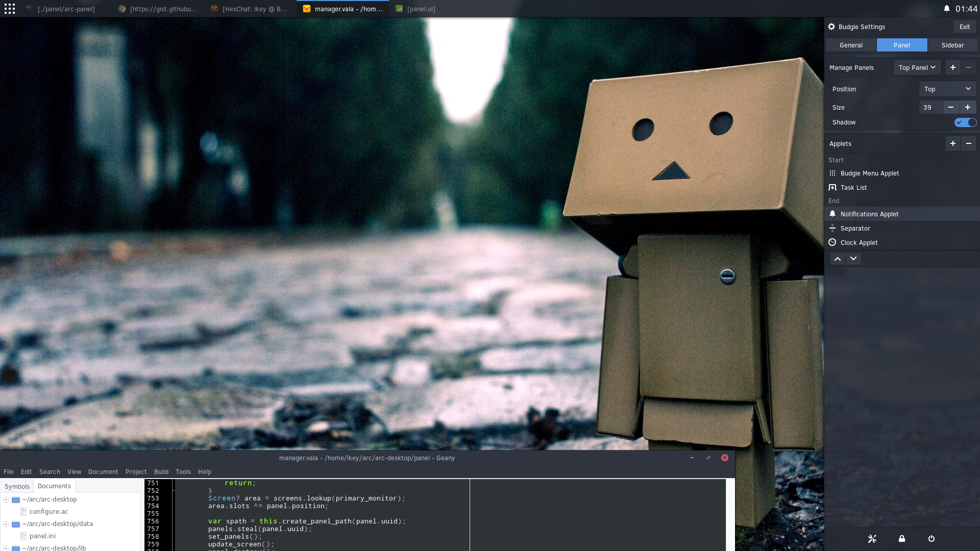Switch to the Panel settings tab

[x=901, y=45]
